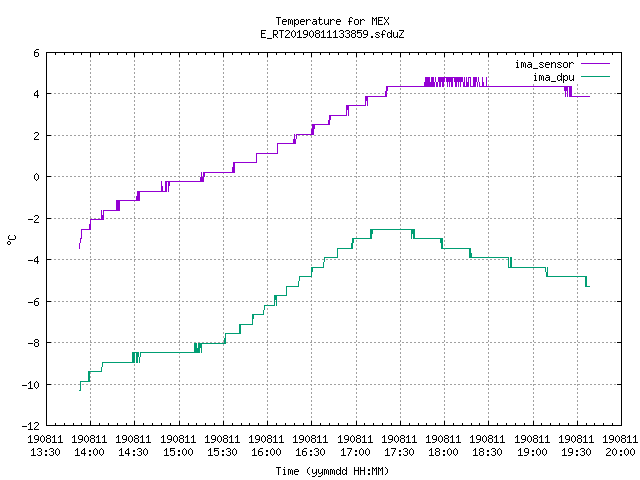The height and width of the screenshot is (480, 640).
Task: Click the x-axis tick label '17:30'
Action: [400, 452]
